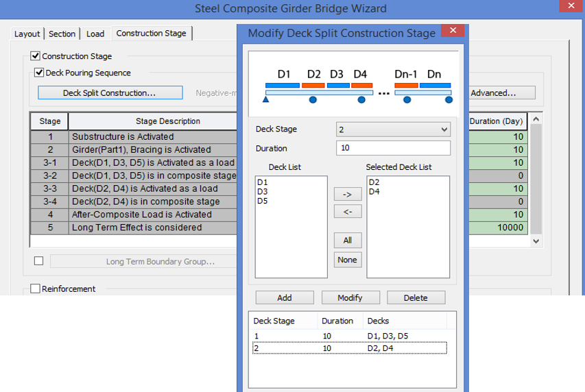Open the Section tab
The height and width of the screenshot is (392, 585).
[62, 34]
